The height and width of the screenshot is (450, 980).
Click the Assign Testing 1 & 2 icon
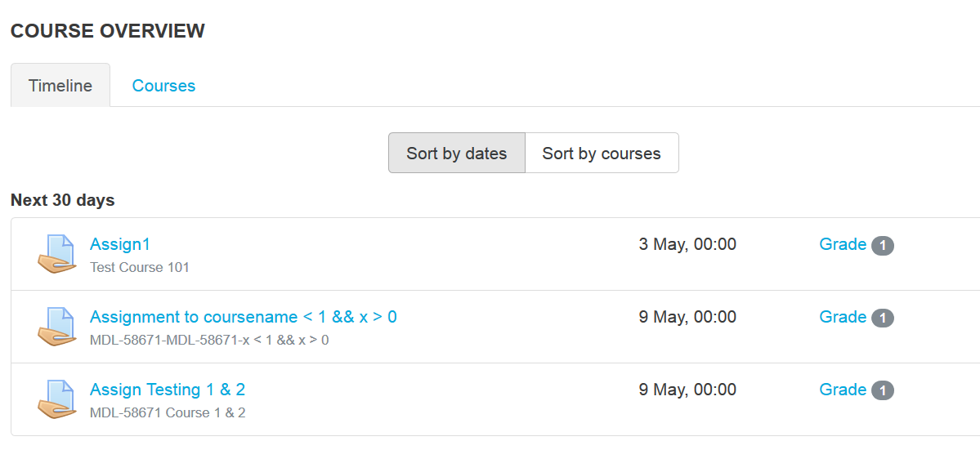57,399
